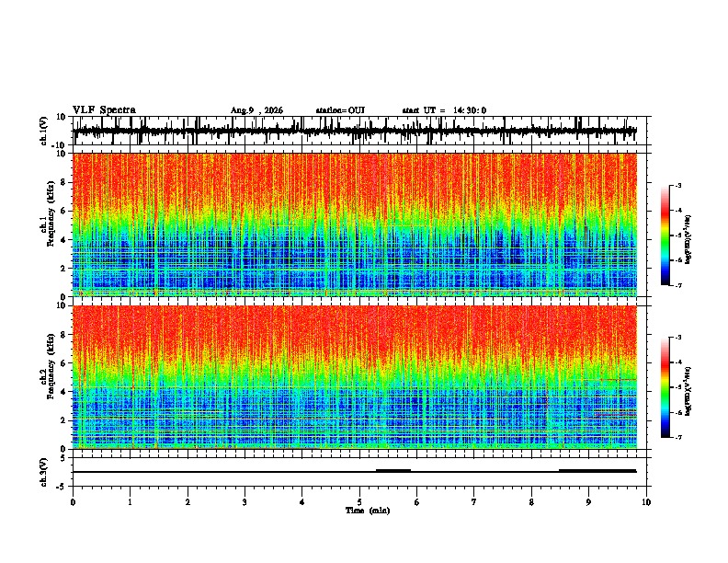Click the "Time (min)" axis label
The image size is (728, 563).
pos(368,511)
